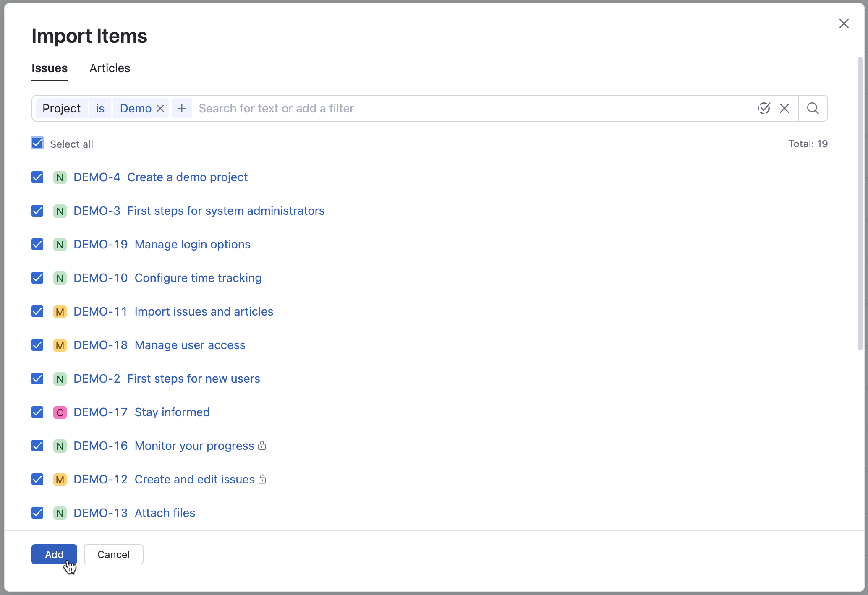The image size is (868, 595).
Task: Open the Project filter field dropdown
Action: [x=61, y=108]
